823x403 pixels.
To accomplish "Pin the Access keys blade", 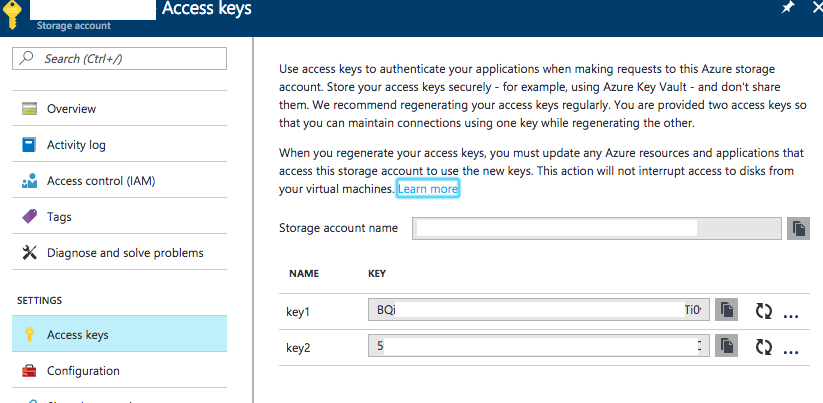I will [788, 8].
